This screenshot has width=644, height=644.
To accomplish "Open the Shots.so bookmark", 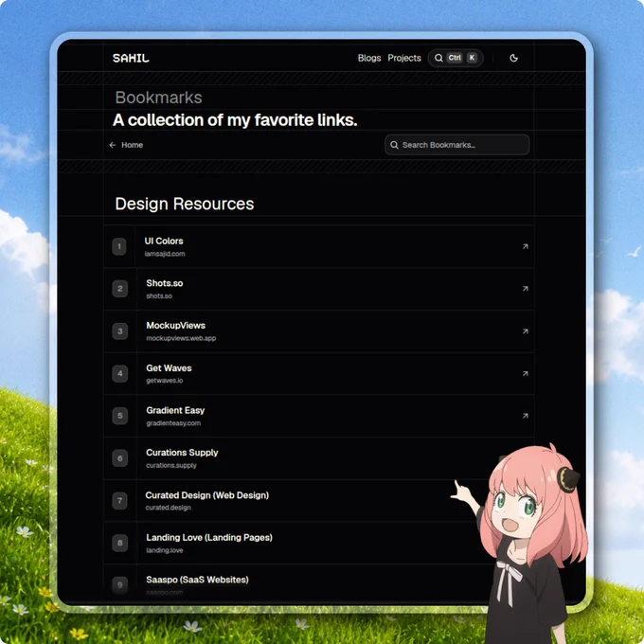I will point(319,289).
